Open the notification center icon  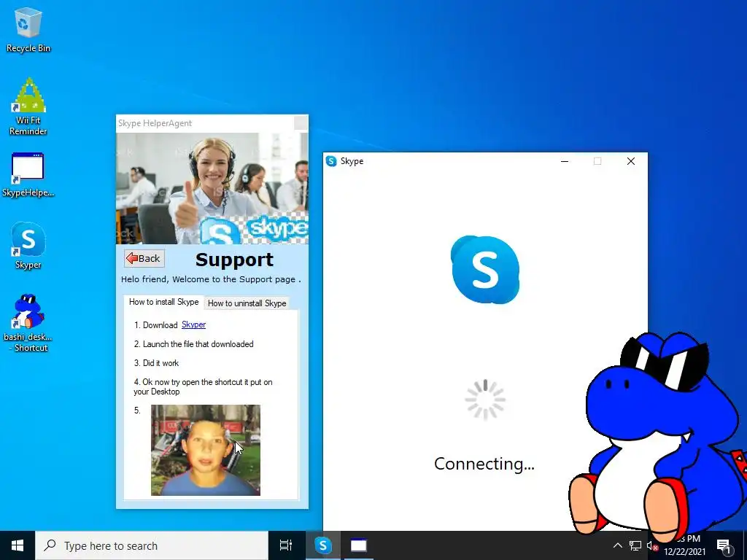724,547
